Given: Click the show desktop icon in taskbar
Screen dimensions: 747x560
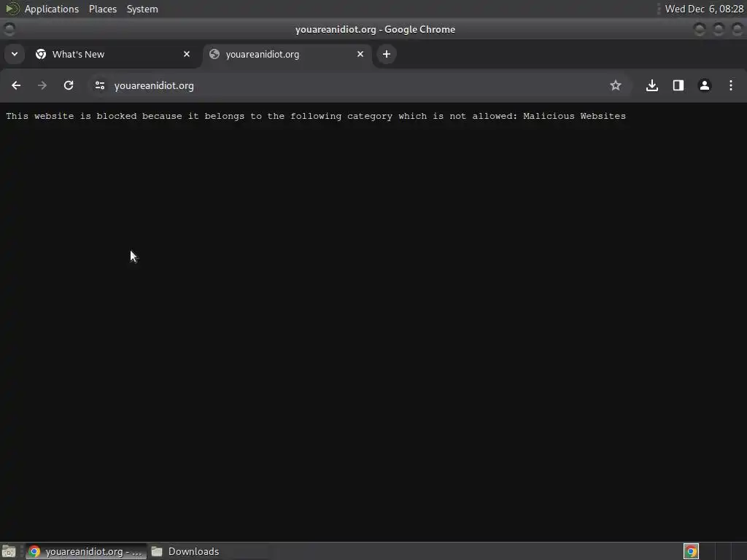Looking at the screenshot, I should (9, 551).
